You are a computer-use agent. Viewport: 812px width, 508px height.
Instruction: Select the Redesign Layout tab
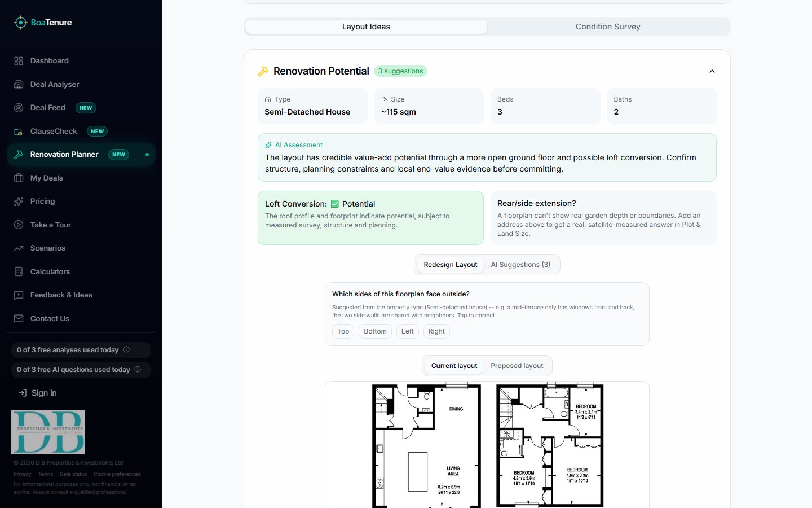[451, 265]
